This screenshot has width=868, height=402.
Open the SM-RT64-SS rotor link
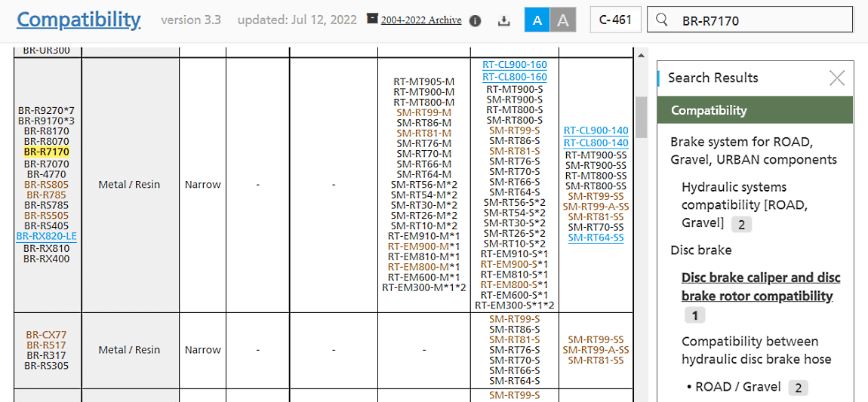tap(596, 238)
